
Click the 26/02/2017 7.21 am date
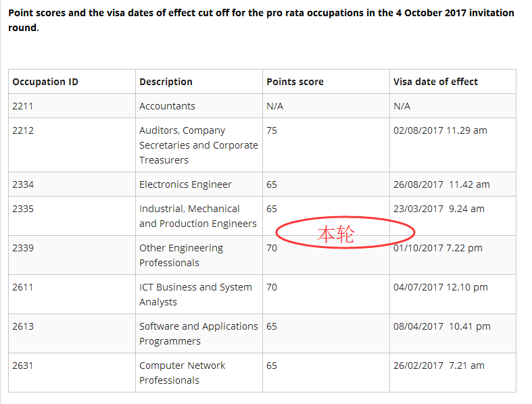439,365
